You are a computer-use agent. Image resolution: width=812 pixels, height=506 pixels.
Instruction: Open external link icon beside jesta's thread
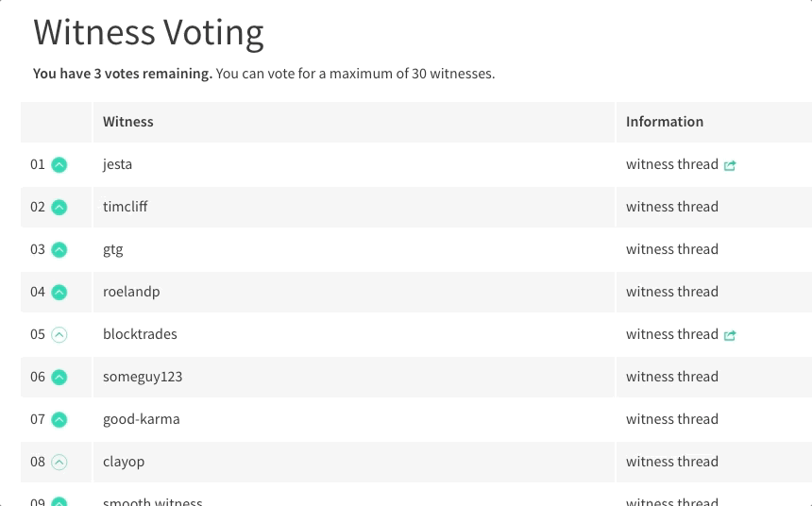[x=730, y=165]
